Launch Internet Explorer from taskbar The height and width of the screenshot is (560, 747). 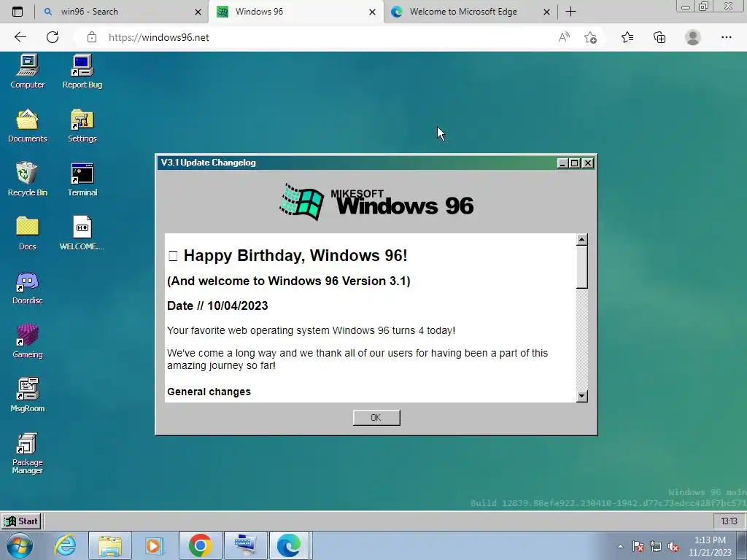tap(65, 545)
